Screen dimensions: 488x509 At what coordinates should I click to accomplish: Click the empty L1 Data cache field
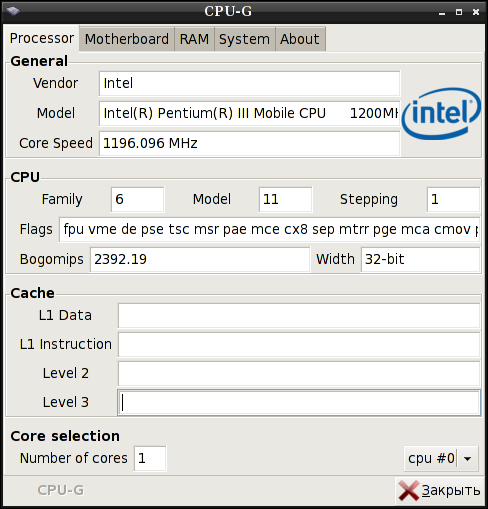click(299, 315)
